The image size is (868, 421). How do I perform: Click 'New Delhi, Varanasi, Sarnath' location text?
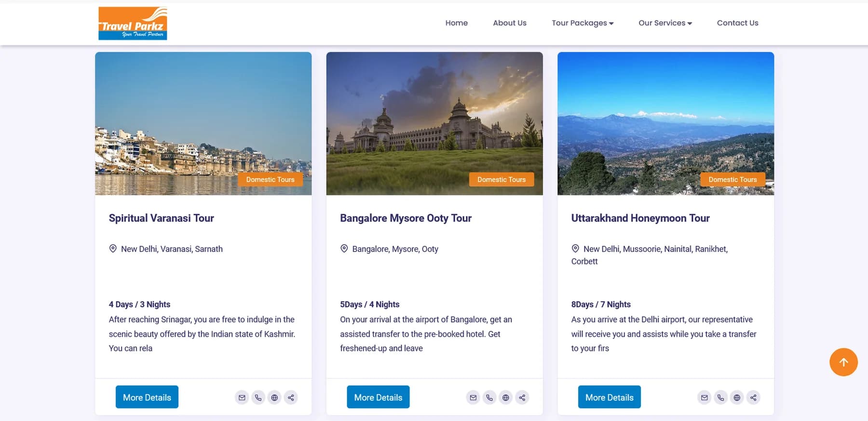point(172,249)
